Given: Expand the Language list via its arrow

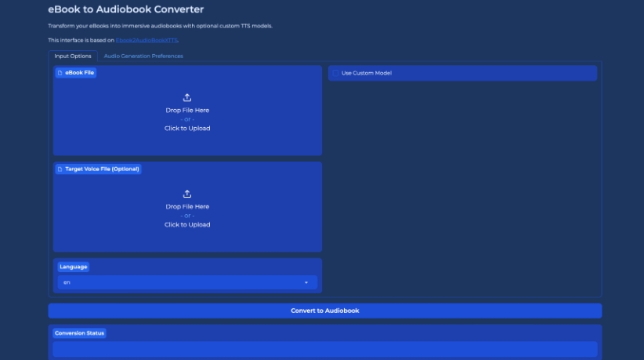Looking at the screenshot, I should coord(306,282).
